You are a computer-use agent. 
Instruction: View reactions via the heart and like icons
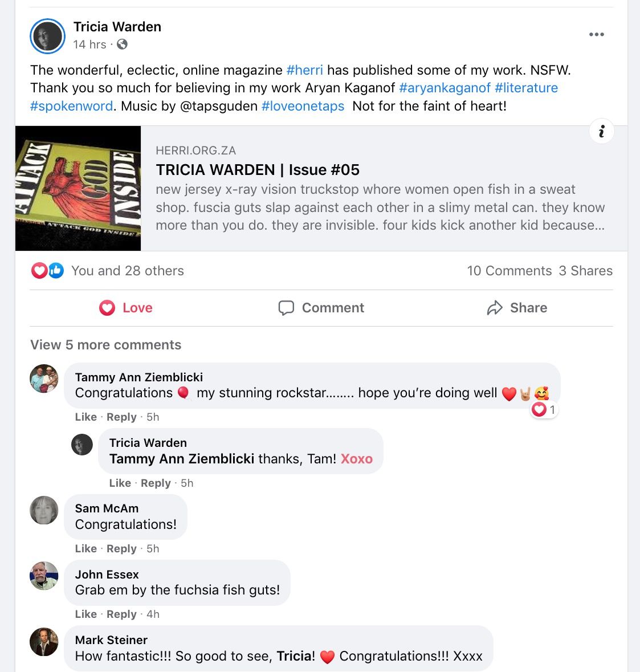pyautogui.click(x=47, y=270)
